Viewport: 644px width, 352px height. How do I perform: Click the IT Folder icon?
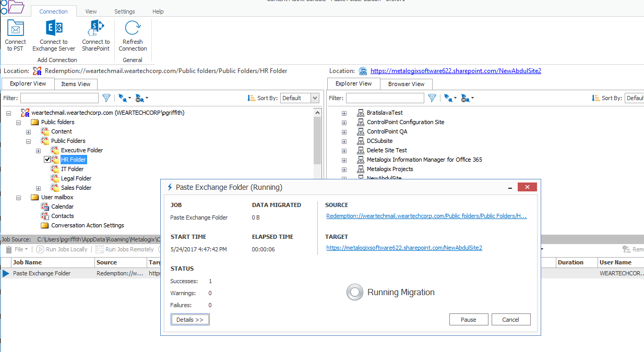55,169
